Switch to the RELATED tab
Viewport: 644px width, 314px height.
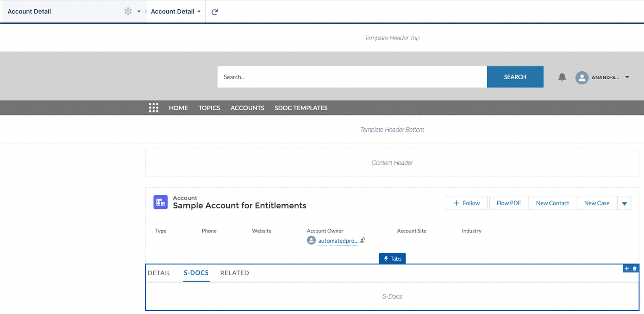[x=235, y=273]
